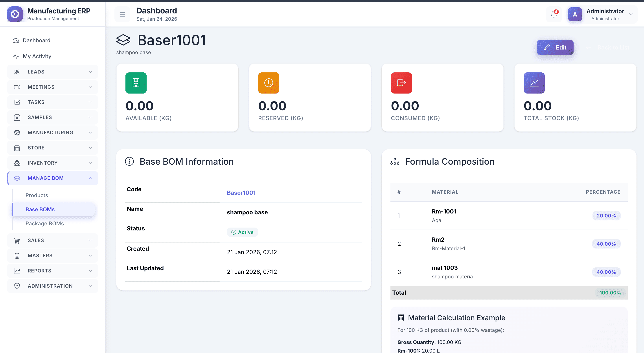Image resolution: width=644 pixels, height=353 pixels.
Task: Open the Administrator account dropdown
Action: click(631, 14)
